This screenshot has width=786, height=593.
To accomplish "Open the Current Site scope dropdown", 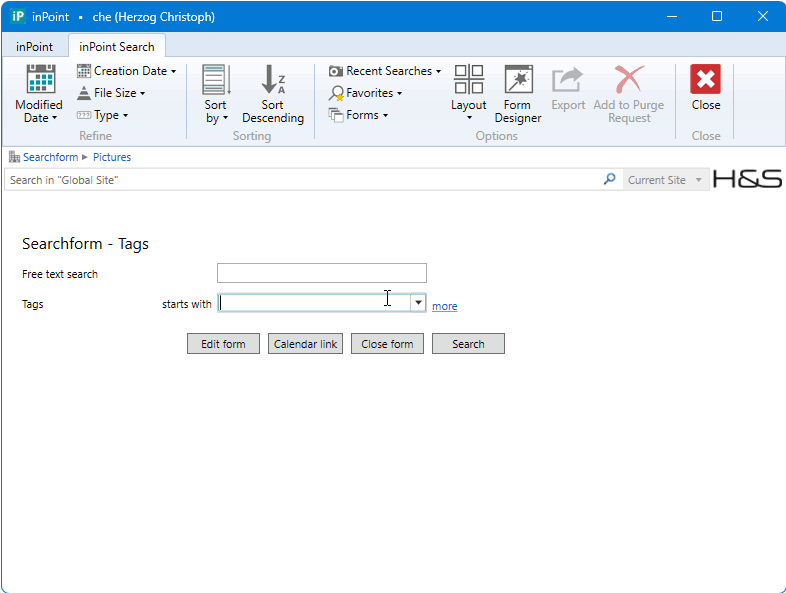I will pos(665,180).
